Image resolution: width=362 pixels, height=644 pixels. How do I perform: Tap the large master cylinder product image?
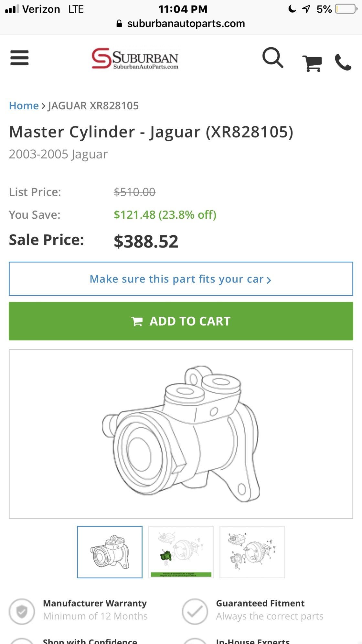pos(181,434)
